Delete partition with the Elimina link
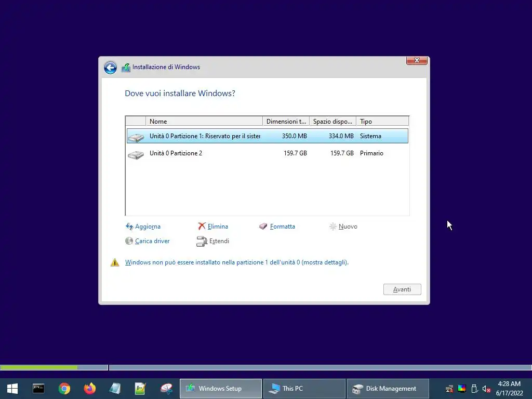Screen dimensions: 532x399 click(218, 227)
